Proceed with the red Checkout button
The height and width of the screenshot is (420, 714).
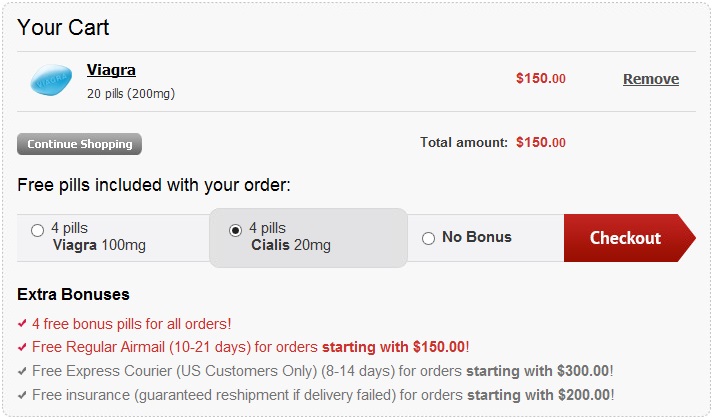click(629, 238)
